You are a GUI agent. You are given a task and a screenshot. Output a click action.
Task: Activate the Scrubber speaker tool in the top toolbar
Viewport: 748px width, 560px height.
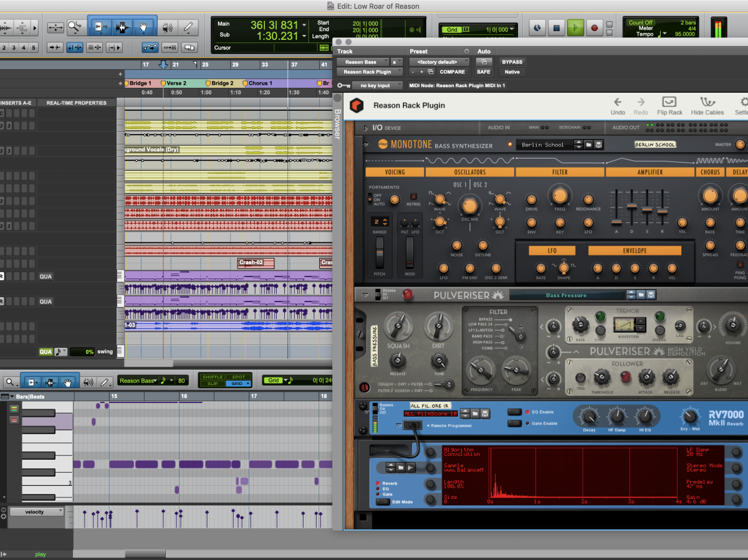166,27
